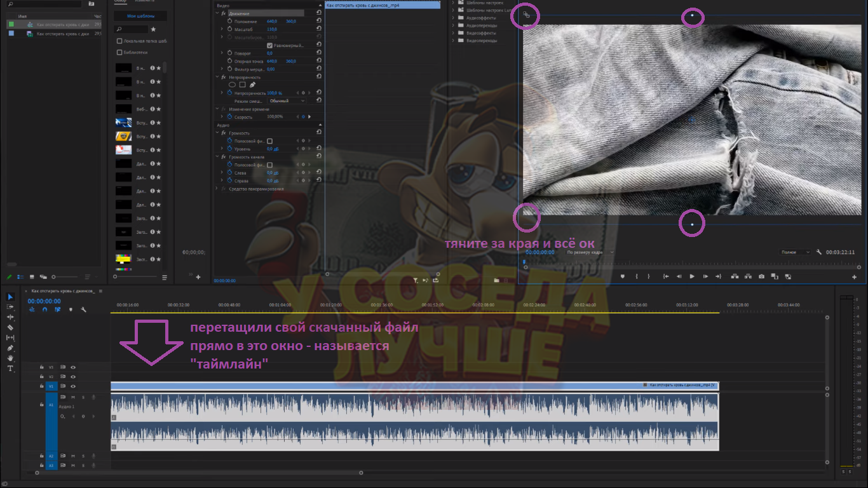
Task: Check Локальная папка шаблонов checkbox
Action: click(119, 41)
